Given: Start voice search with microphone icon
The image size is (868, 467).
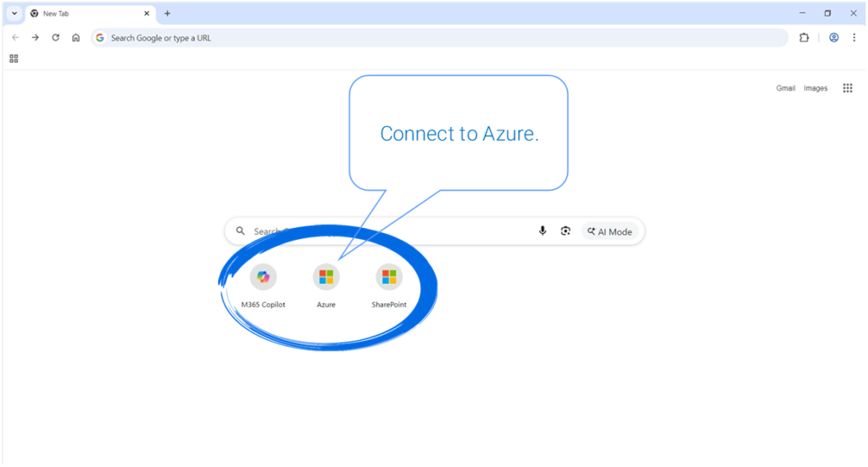Looking at the screenshot, I should tap(542, 231).
